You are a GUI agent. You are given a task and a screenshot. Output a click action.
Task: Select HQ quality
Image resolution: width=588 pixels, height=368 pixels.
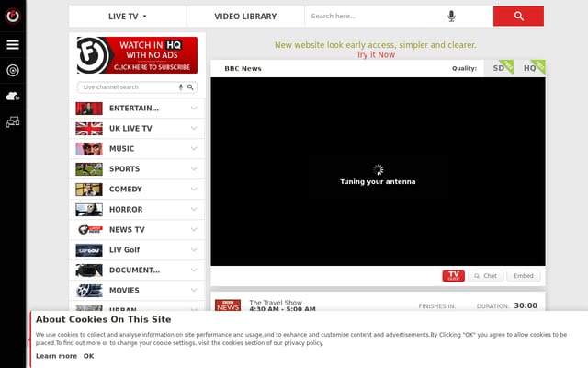point(530,68)
